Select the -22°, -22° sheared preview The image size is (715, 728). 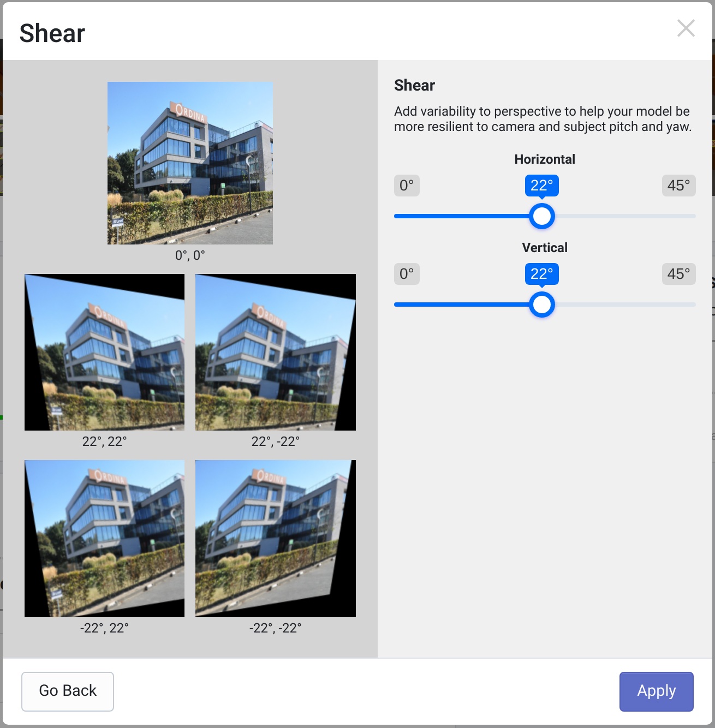[276, 539]
